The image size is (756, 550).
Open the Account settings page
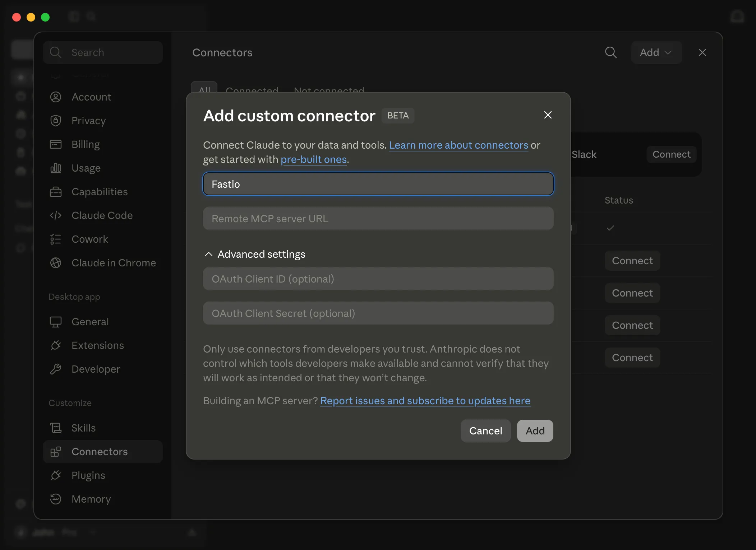point(103,97)
